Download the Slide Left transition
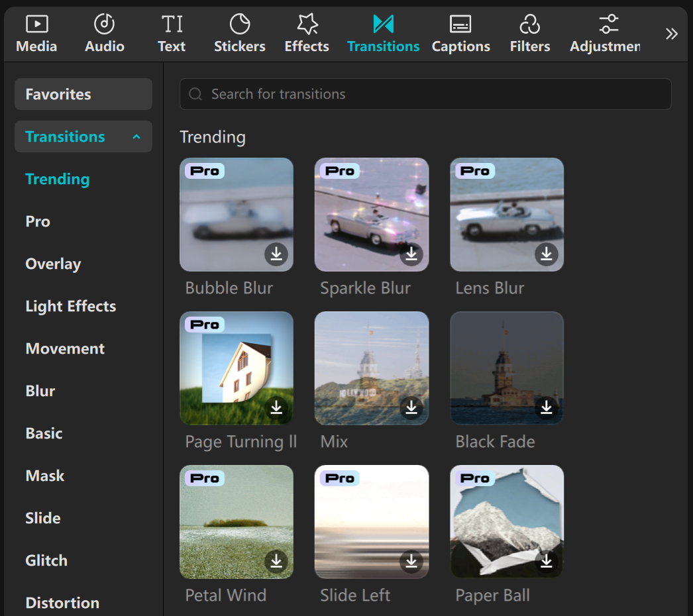Viewport: 693px width, 616px height. (411, 561)
